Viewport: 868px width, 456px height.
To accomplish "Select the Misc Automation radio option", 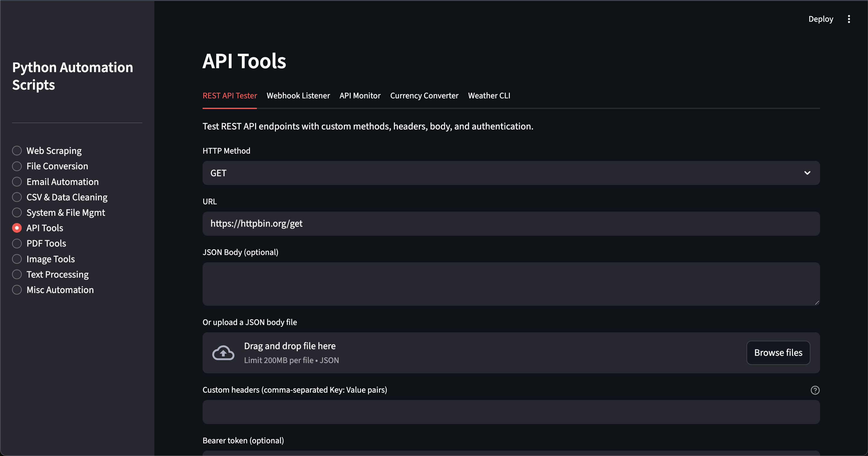I will [17, 290].
